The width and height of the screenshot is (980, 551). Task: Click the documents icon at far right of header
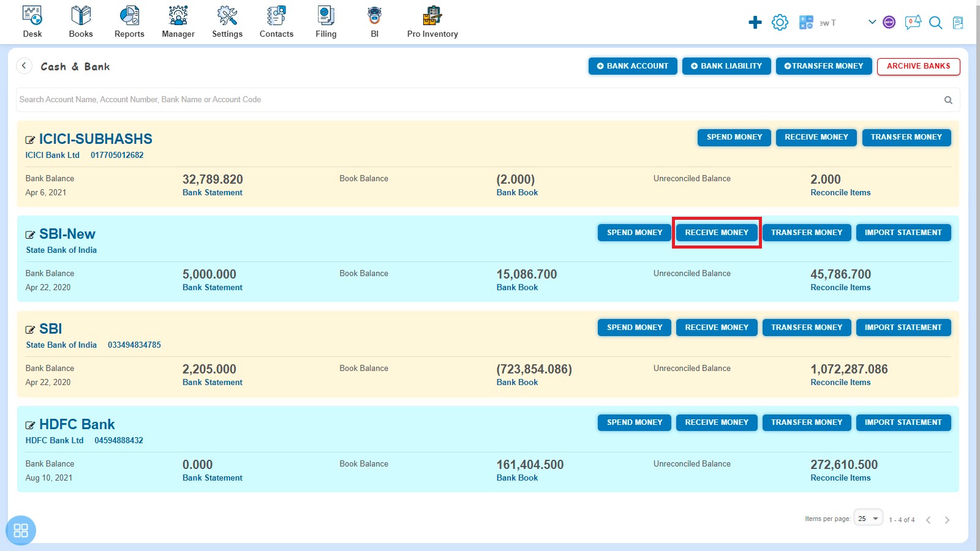tap(958, 23)
